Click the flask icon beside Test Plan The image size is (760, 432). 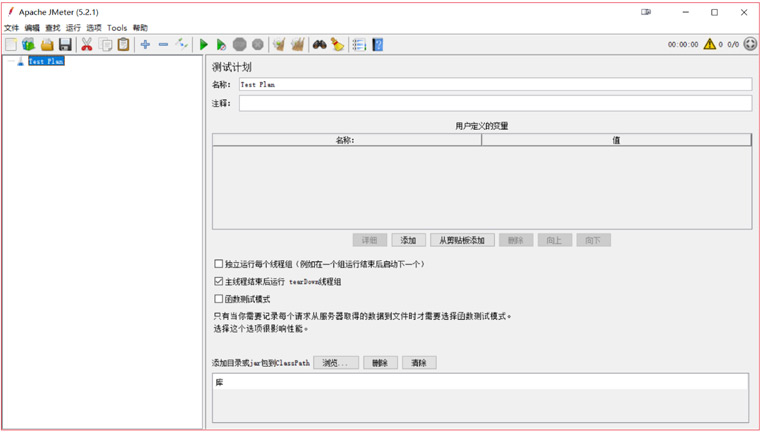[x=20, y=61]
